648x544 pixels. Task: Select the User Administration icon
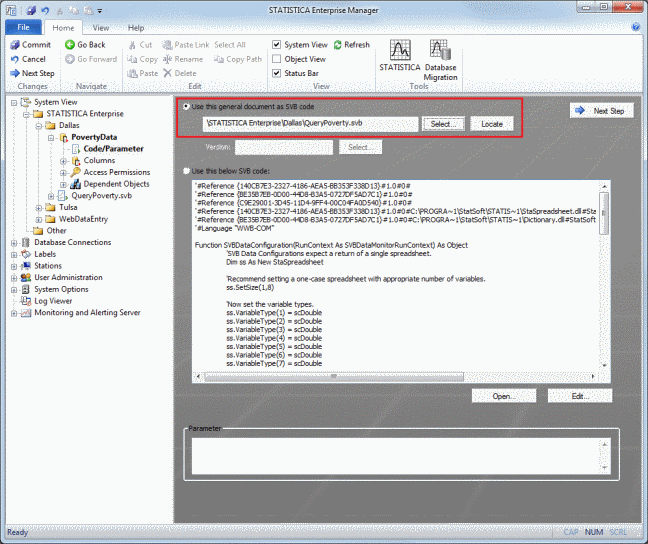[26, 277]
